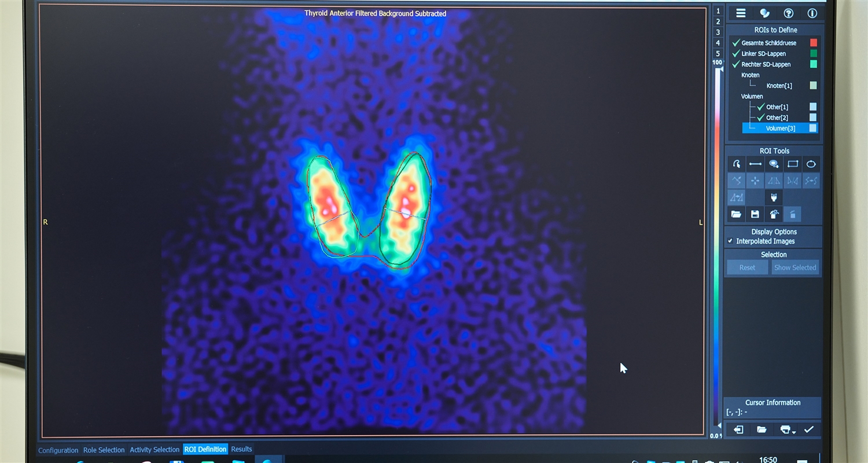Select the Other[1] volume entry
The height and width of the screenshot is (463, 868).
pos(777,107)
